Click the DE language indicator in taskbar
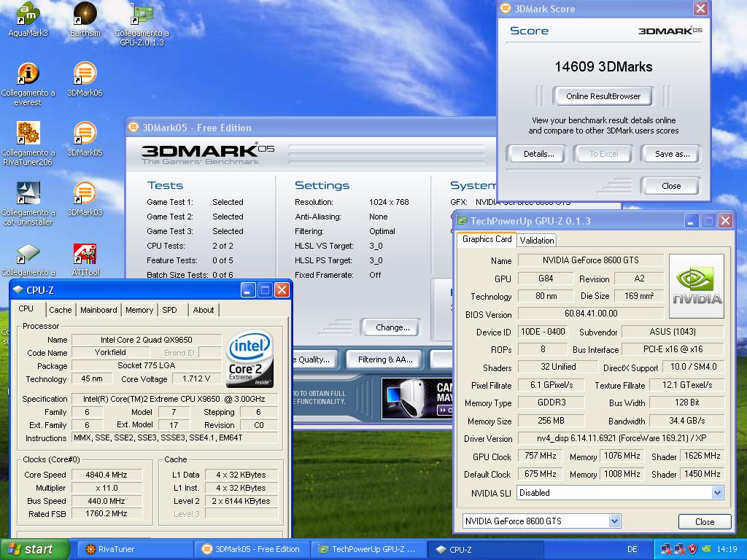The width and height of the screenshot is (747, 560). [632, 549]
